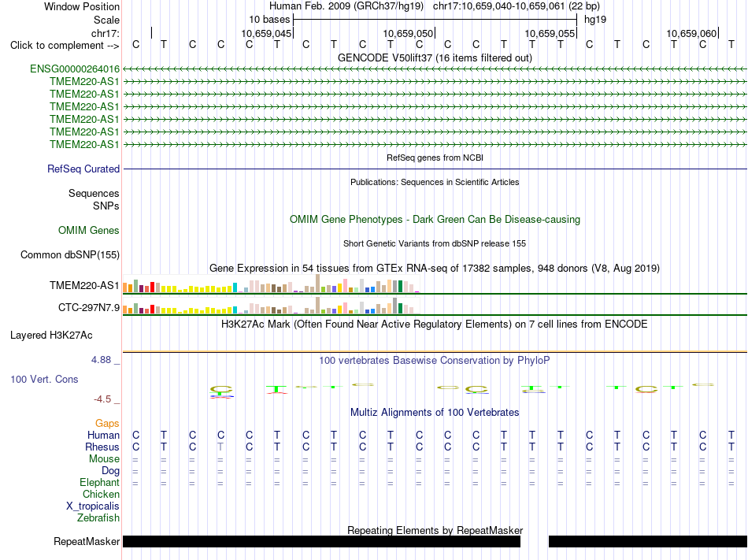The height and width of the screenshot is (560, 748).
Task: Click the H3K27Ac Mark track title
Action: click(435, 325)
